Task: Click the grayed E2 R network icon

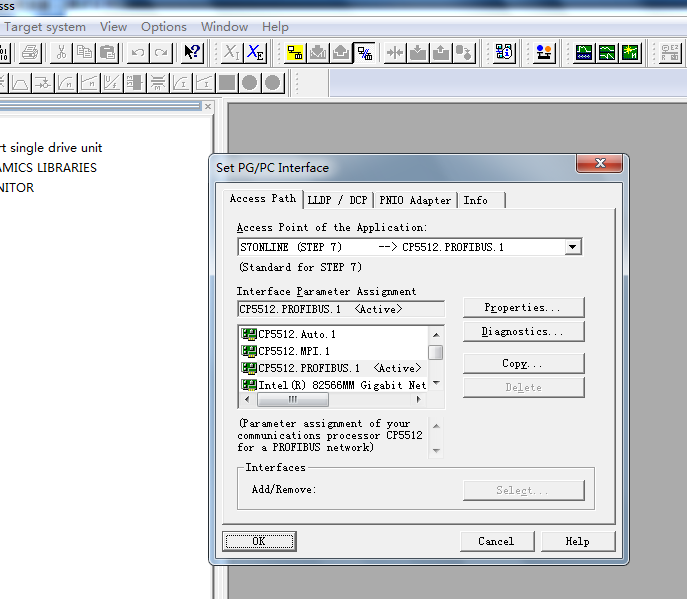Action: point(670,53)
